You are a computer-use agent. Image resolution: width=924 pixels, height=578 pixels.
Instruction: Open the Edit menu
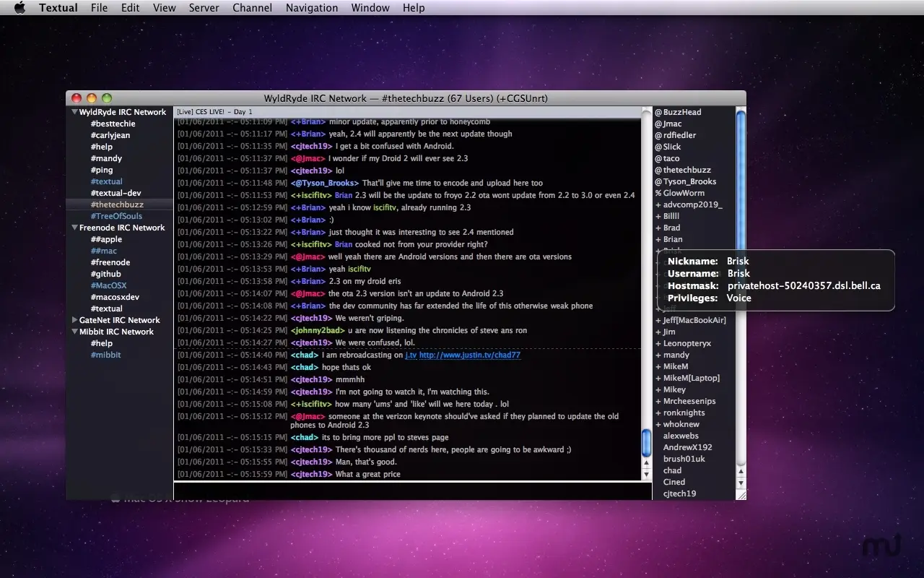(x=131, y=8)
